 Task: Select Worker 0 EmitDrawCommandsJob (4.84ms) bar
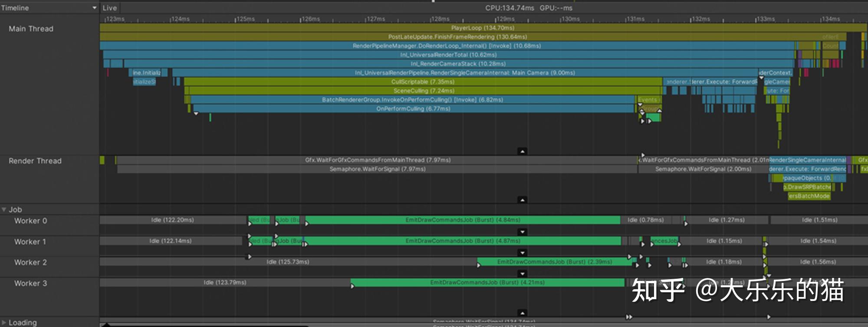463,220
